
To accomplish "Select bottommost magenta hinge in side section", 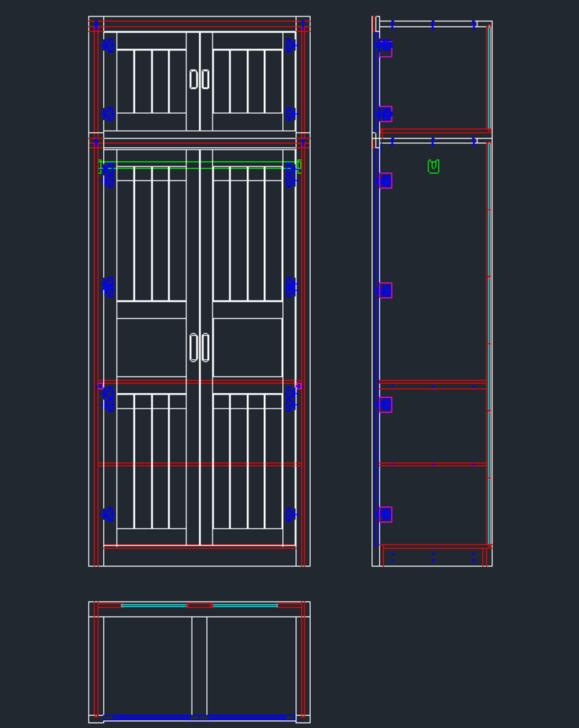I will tap(385, 514).
